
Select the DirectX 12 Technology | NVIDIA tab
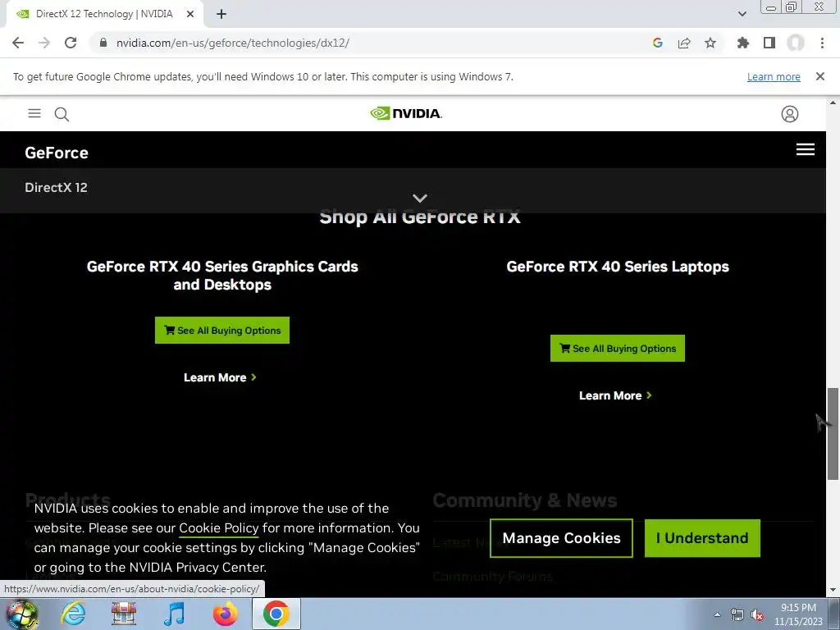click(x=104, y=15)
